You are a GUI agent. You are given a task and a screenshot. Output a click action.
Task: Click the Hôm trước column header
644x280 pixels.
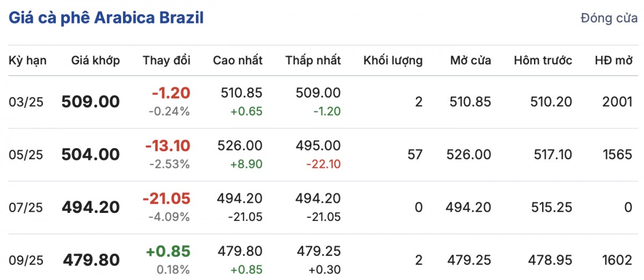point(543,61)
